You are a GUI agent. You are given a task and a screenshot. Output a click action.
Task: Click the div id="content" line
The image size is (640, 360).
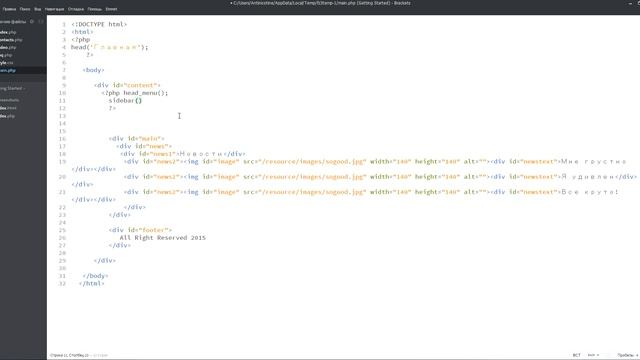[127, 85]
